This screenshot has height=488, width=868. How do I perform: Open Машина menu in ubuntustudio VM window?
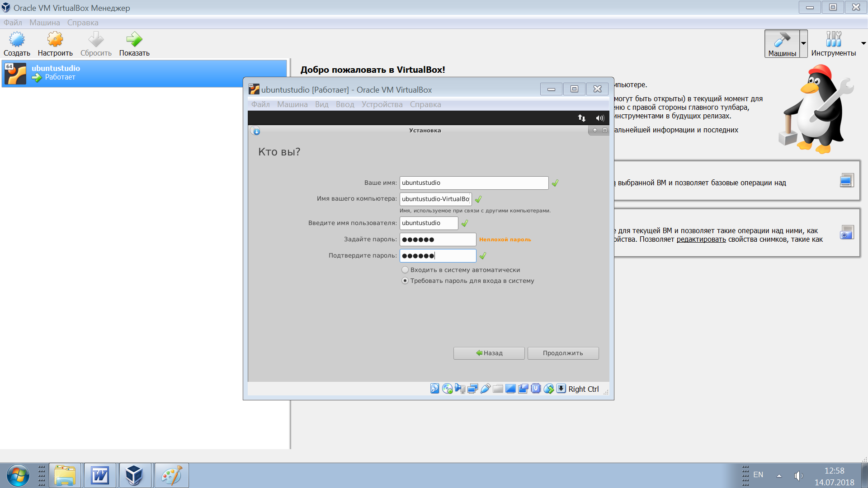[292, 104]
